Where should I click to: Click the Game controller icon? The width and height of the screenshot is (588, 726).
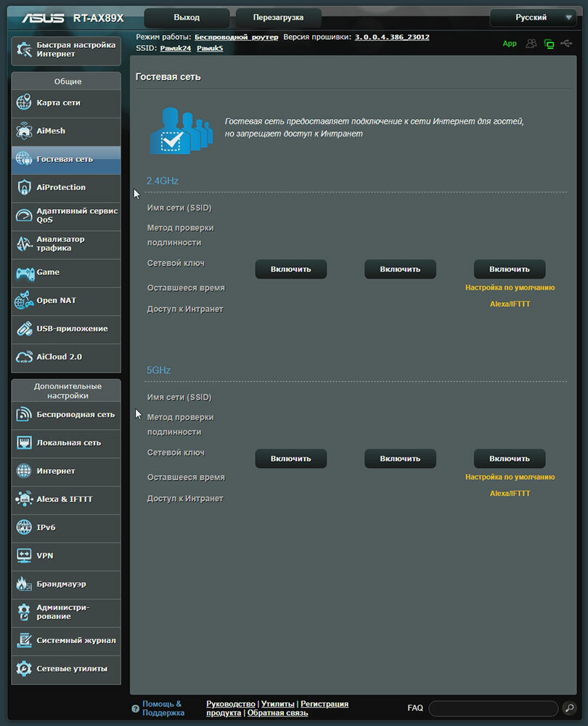click(25, 273)
